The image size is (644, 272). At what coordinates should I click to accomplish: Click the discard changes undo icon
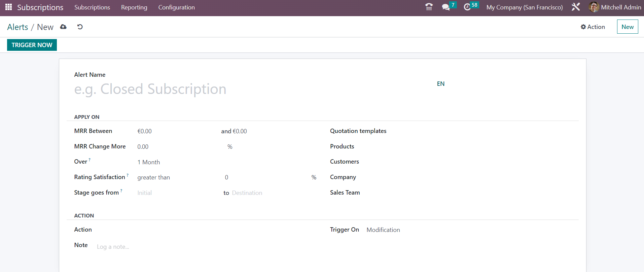point(80,27)
